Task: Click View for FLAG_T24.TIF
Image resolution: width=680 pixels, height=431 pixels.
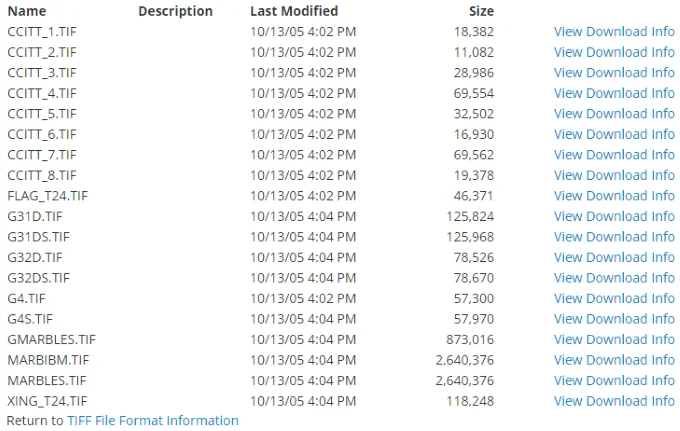Action: (568, 196)
